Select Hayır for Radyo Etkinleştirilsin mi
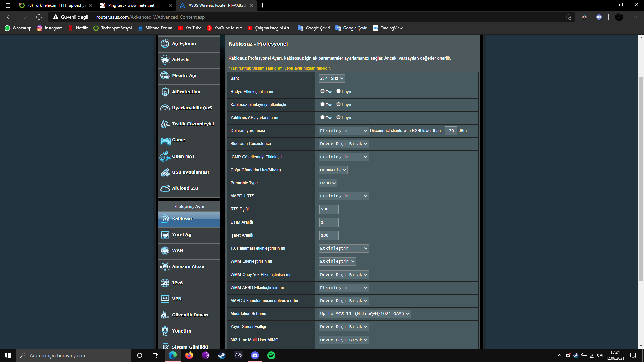Screen dimensions: 644x362 point(339,91)
